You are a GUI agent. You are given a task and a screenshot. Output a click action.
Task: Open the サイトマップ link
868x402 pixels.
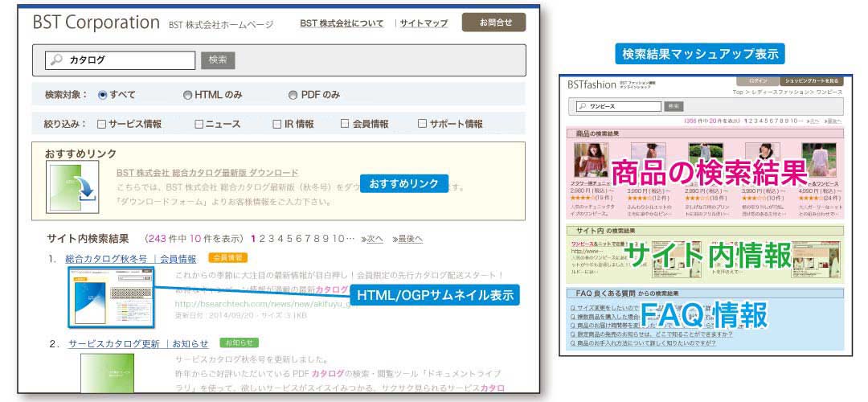[x=424, y=23]
